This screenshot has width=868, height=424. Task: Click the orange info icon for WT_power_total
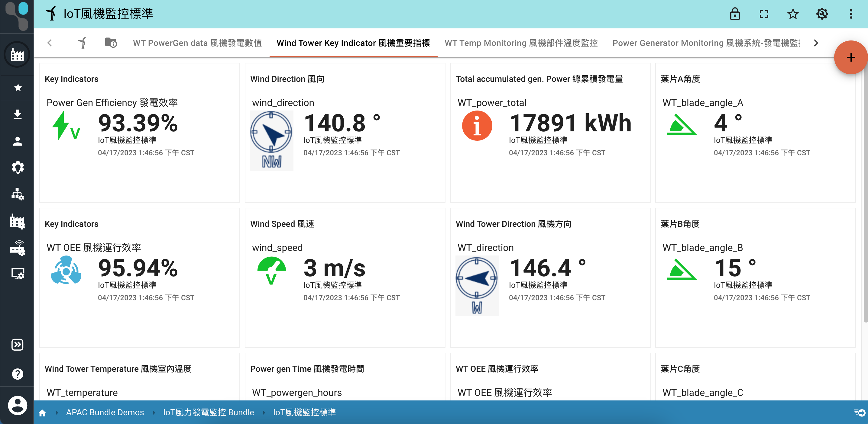point(477,126)
